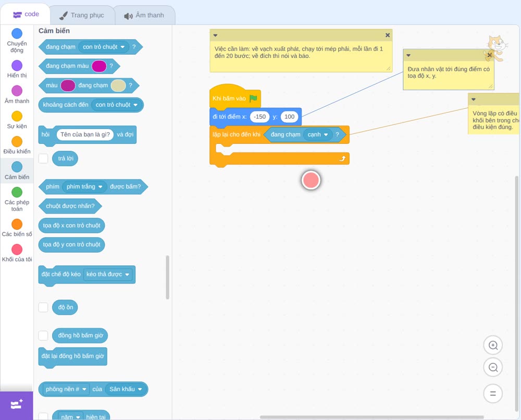
Task: Pick the color in 'đang chạm màu' block
Action: [99, 66]
